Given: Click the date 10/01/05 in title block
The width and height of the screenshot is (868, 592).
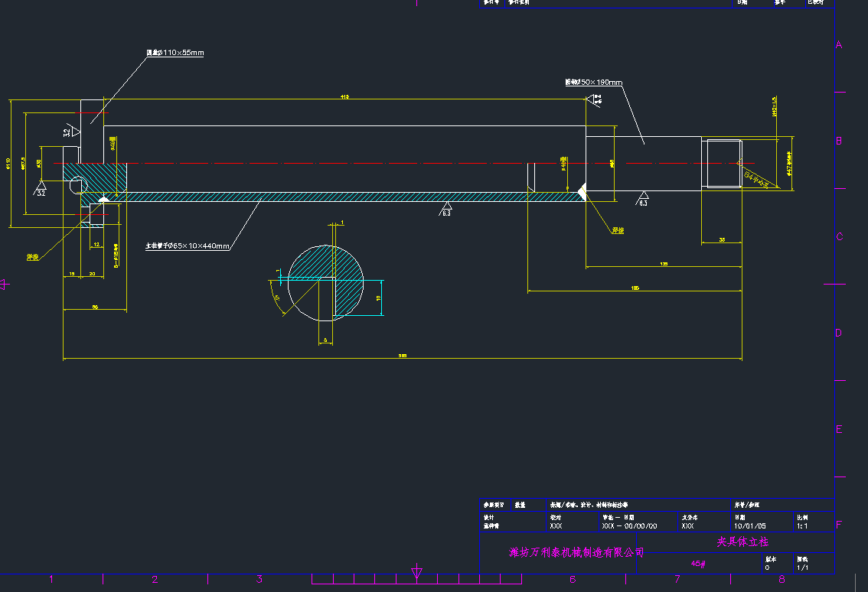Looking at the screenshot, I should [749, 526].
